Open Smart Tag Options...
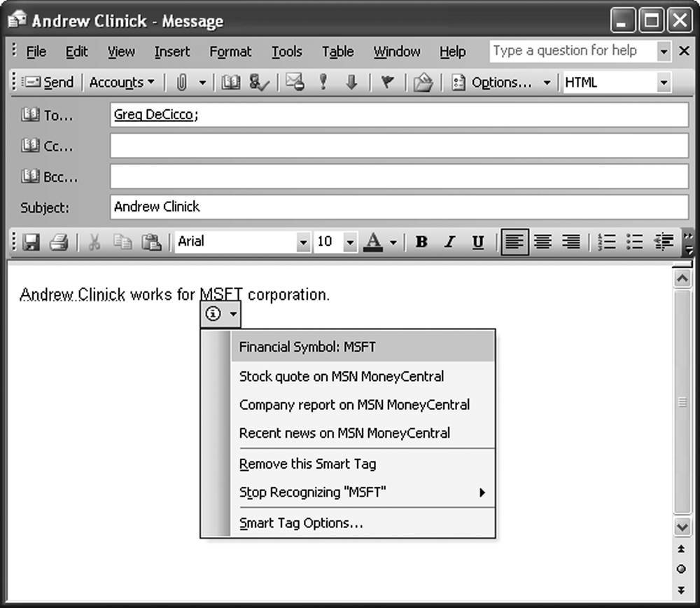 pos(363,523)
